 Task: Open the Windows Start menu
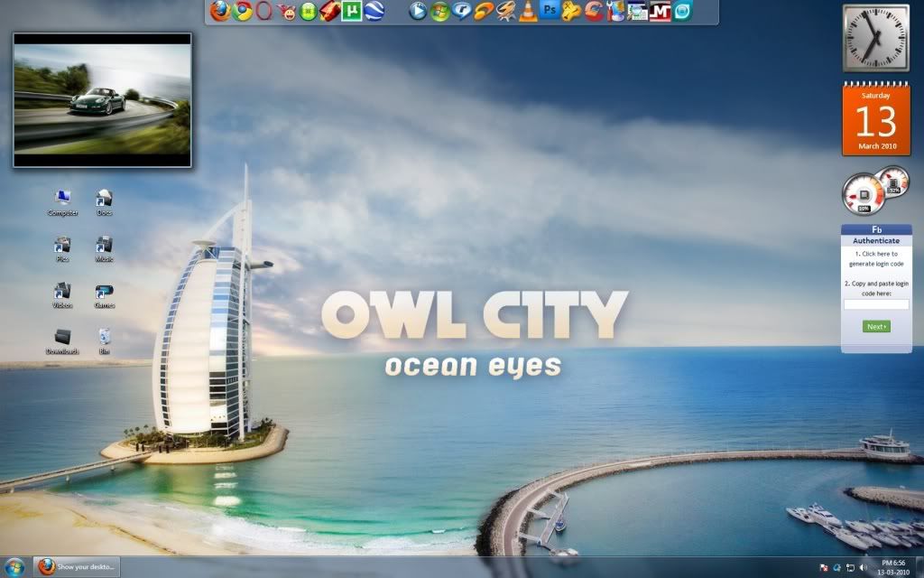(16, 567)
